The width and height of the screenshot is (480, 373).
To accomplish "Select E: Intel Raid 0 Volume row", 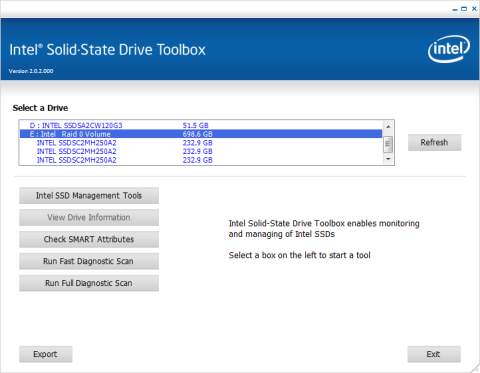I will tap(201, 134).
